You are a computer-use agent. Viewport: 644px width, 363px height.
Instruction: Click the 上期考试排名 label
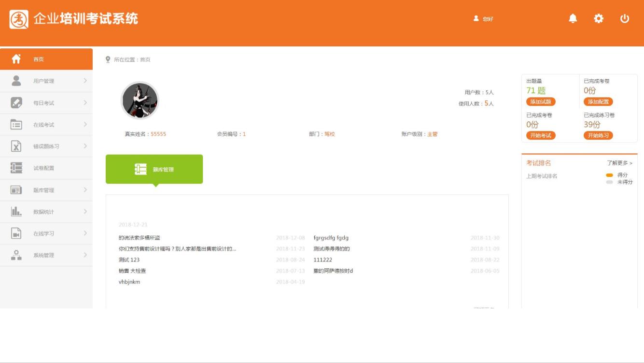coord(542,176)
